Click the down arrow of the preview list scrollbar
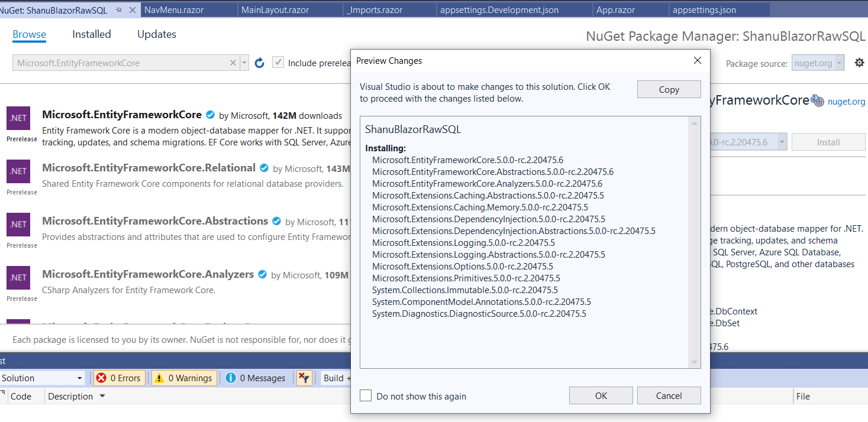Screen dimensions: 868x422 point(695,362)
